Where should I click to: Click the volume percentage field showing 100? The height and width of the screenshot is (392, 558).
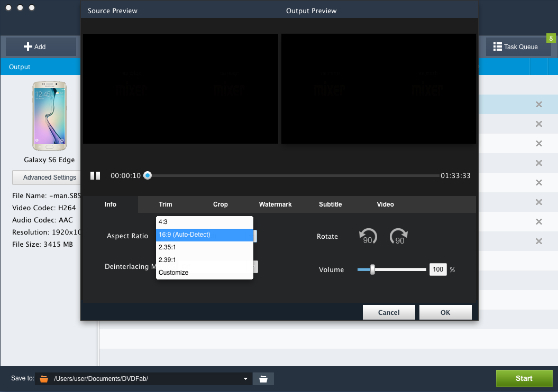click(438, 270)
